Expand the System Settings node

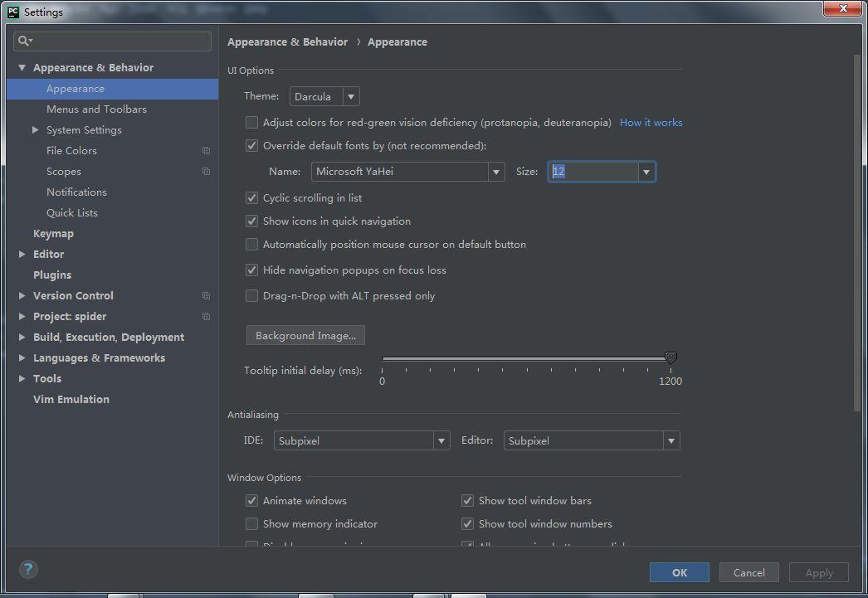point(36,130)
